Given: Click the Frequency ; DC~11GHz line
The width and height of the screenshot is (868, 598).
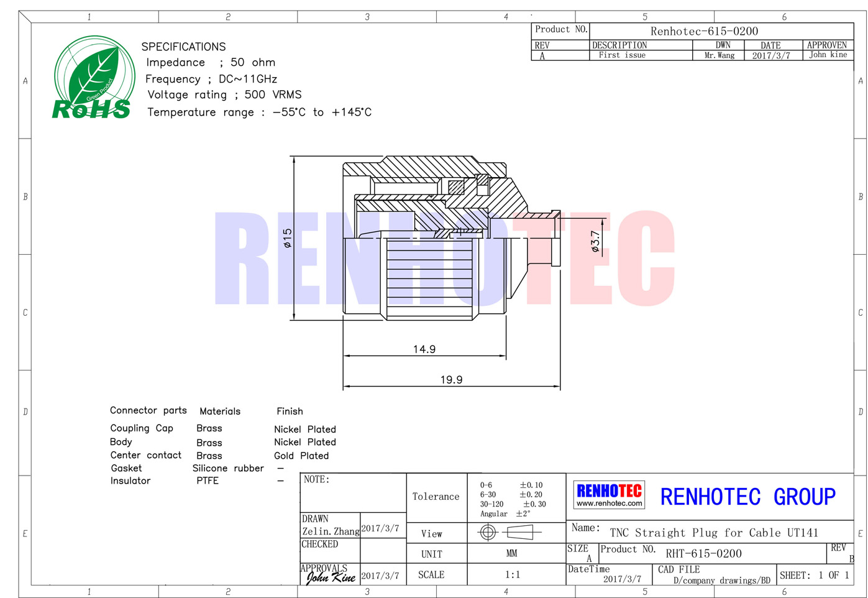Looking at the screenshot, I should click(211, 79).
